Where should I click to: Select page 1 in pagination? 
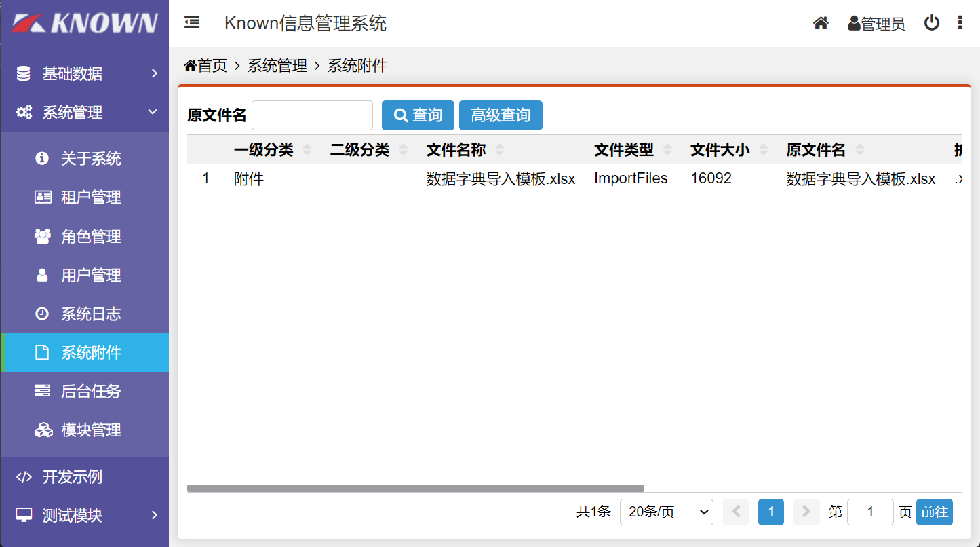point(771,512)
